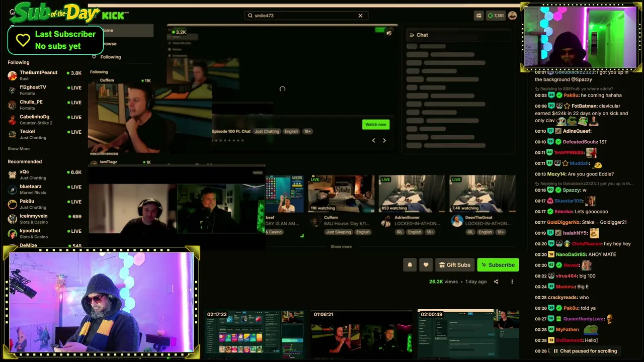Open f12ghostTV channel in sidebar
The height and width of the screenshot is (362, 644).
44,90
